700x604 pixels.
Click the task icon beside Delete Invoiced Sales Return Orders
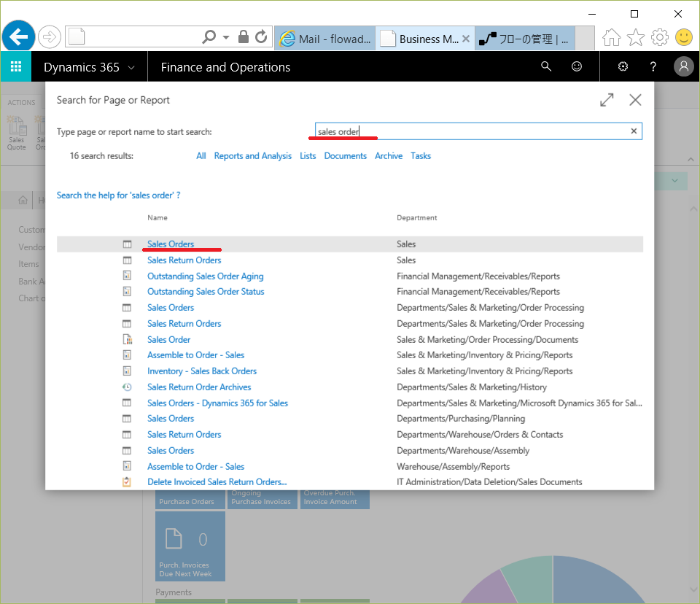127,482
